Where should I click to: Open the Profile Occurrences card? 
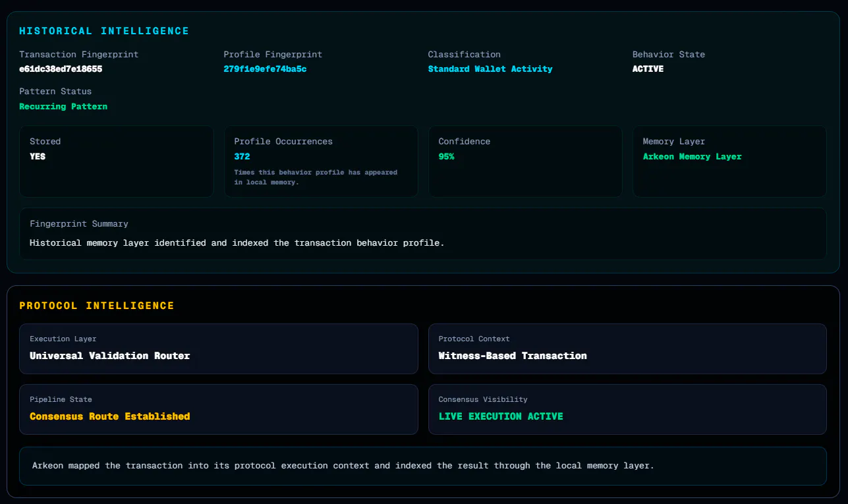click(321, 161)
